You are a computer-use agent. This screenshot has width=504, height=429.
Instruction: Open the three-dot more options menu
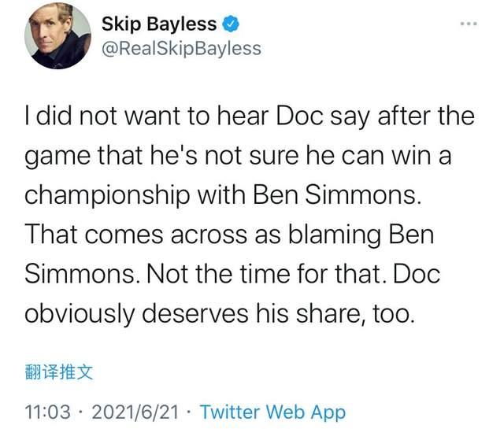469,22
